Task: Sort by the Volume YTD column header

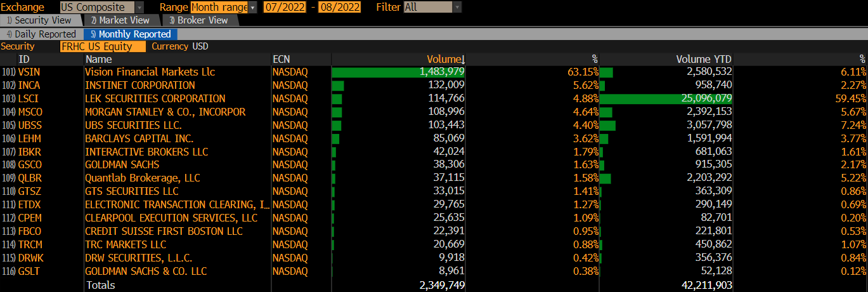Action: coord(704,59)
